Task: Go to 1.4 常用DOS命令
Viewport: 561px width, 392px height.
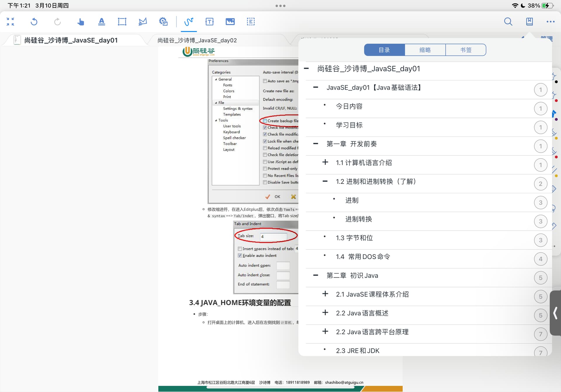Action: tap(363, 257)
